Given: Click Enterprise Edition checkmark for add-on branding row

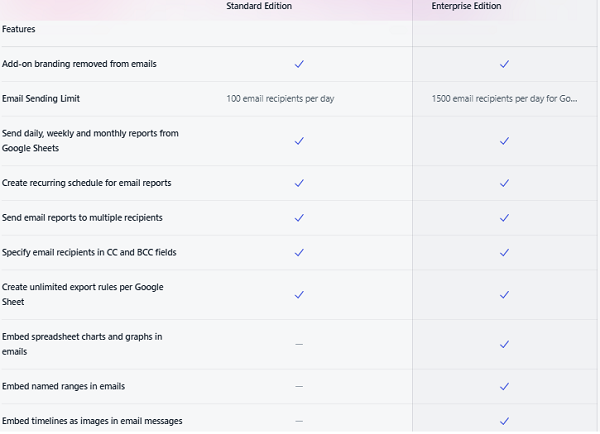Looking at the screenshot, I should click(x=504, y=64).
